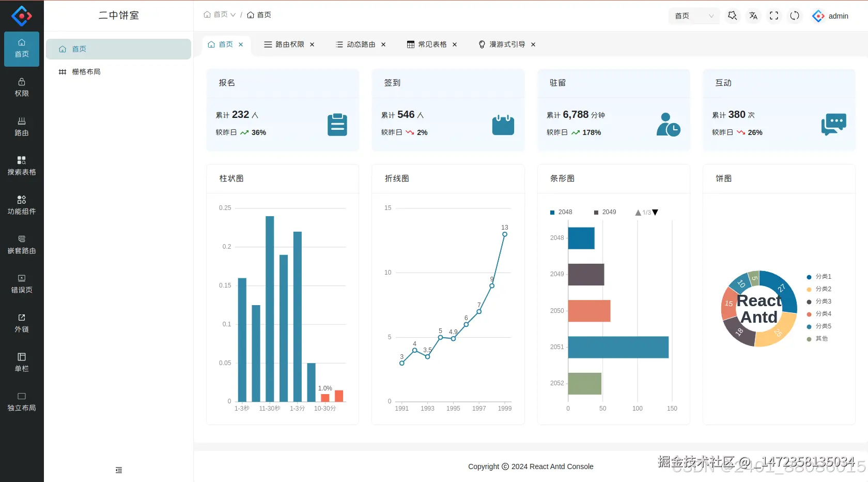868x482 pixels.
Task: Toggle 分类5 in the pie legend
Action: [819, 326]
